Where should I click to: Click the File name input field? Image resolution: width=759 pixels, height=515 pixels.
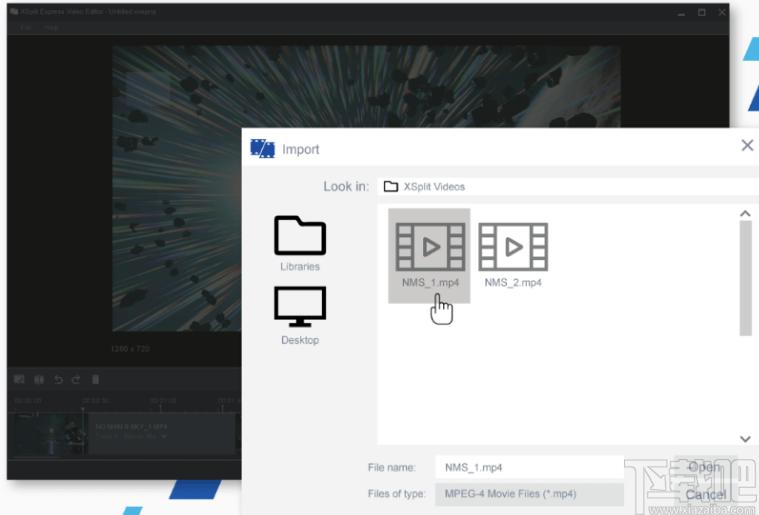pyautogui.click(x=530, y=467)
